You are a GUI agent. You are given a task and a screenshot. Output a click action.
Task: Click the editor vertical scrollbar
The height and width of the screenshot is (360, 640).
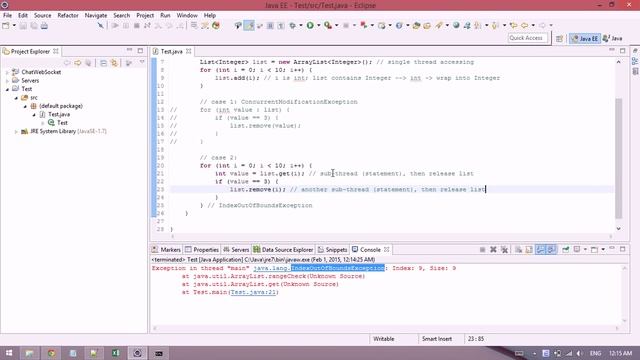coord(618,157)
